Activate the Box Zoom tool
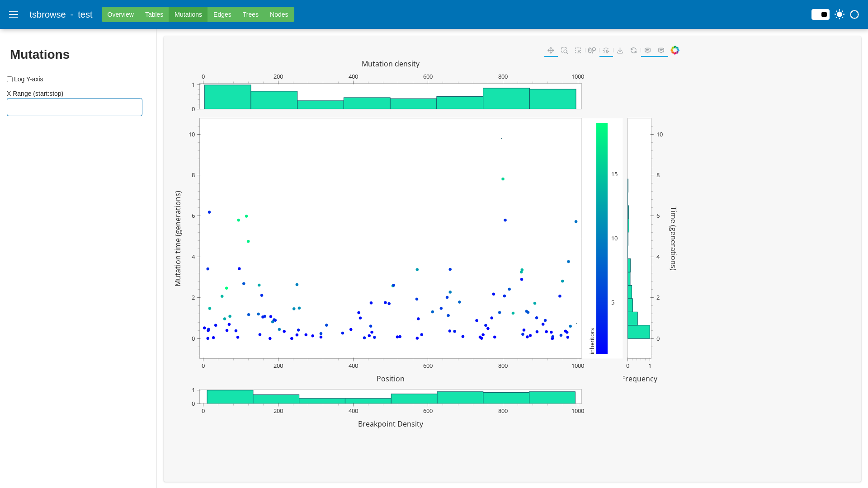The height and width of the screenshot is (488, 868). point(564,51)
